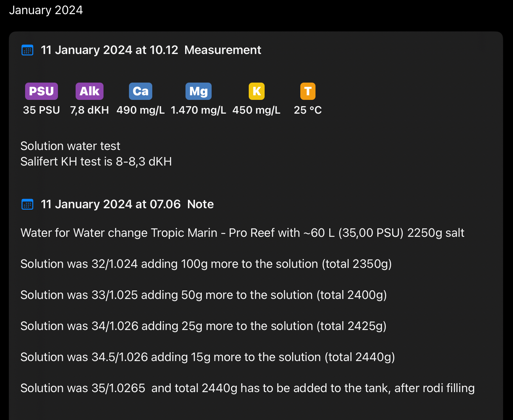The width and height of the screenshot is (513, 420).
Task: Open the 11 January 10.12 Measurement entry
Action: [151, 50]
